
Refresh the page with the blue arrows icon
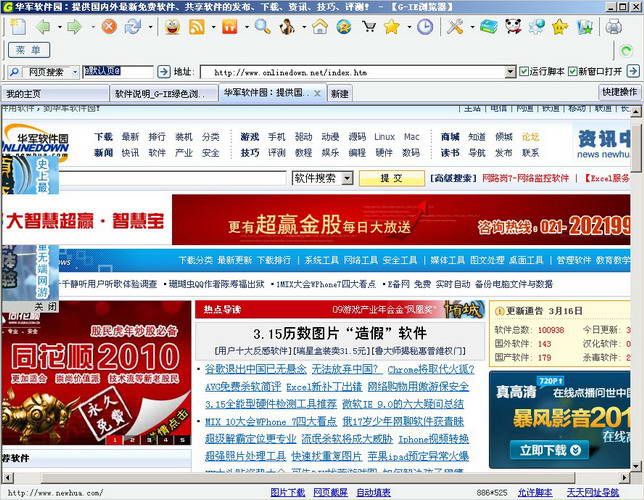click(x=133, y=27)
